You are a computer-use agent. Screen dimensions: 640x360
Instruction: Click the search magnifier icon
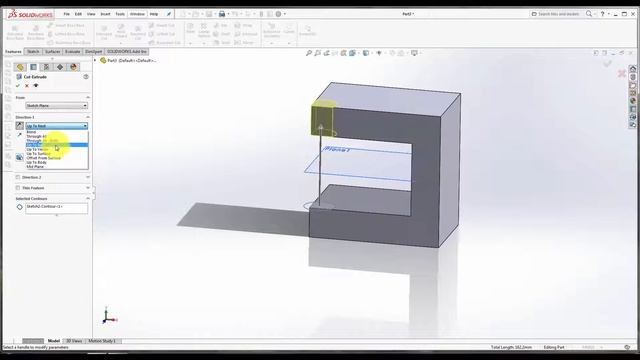pos(589,14)
